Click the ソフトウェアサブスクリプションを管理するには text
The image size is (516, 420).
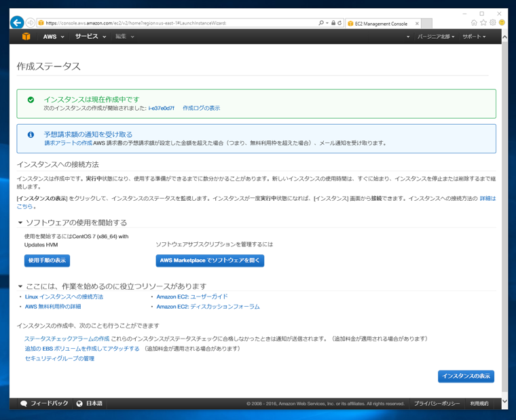point(215,244)
